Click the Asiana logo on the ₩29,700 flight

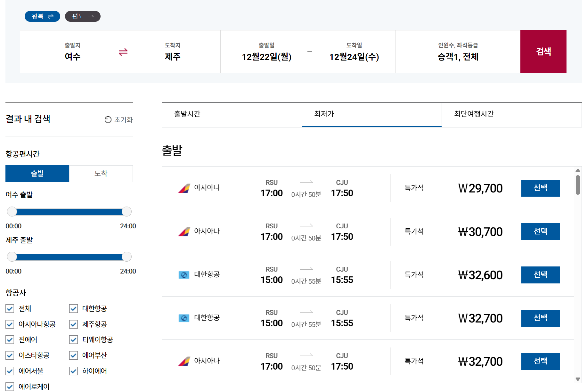tap(184, 188)
